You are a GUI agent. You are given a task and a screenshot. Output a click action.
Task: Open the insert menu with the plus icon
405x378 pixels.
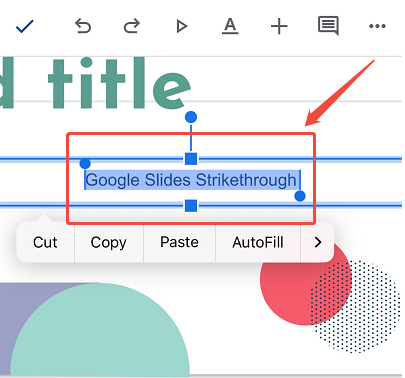pyautogui.click(x=279, y=26)
